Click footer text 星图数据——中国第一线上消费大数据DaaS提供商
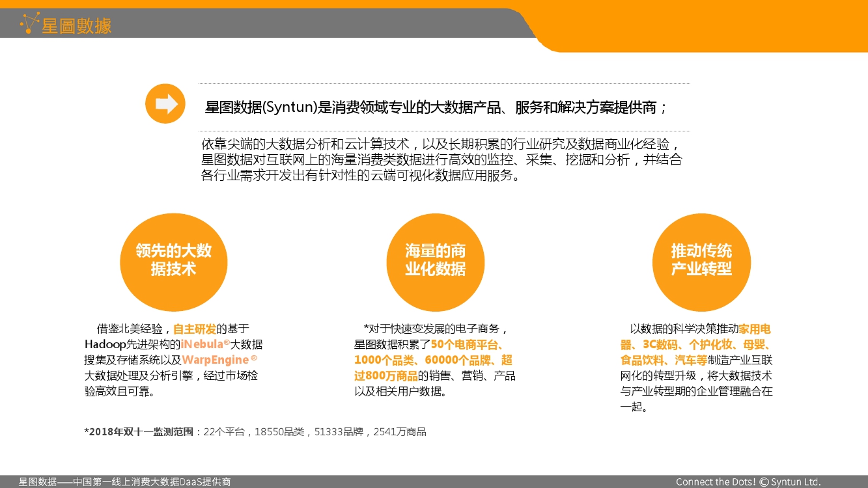This screenshot has width=868, height=488. click(124, 482)
